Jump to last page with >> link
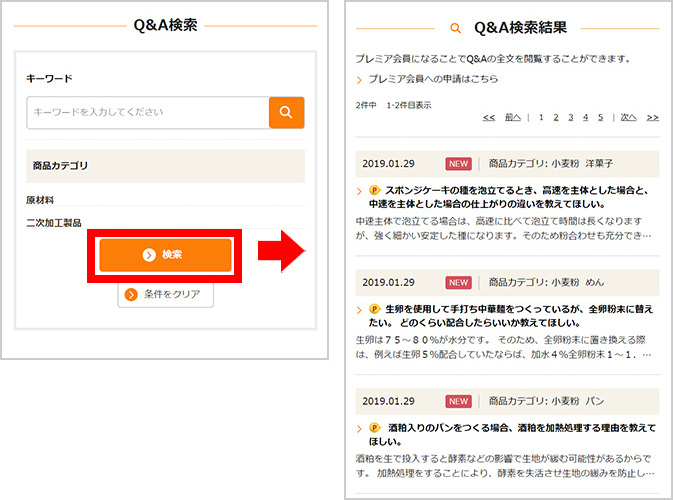 652,117
